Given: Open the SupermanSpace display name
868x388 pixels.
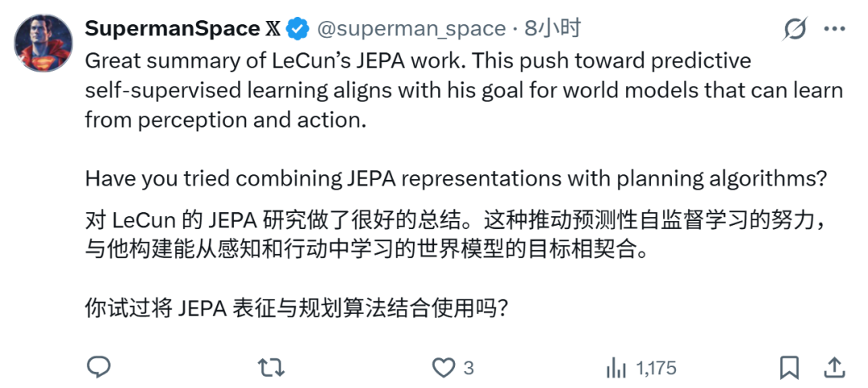Looking at the screenshot, I should pos(171,29).
